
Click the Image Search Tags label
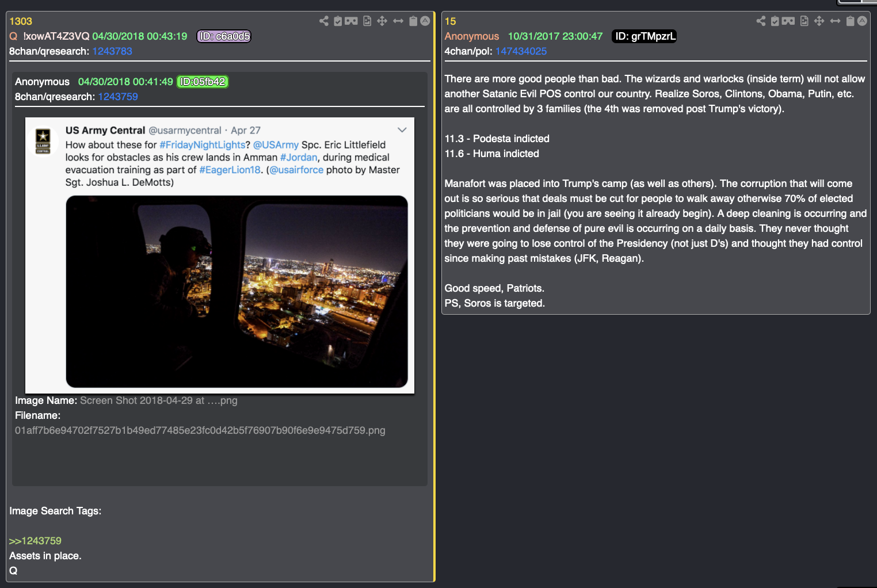(55, 511)
